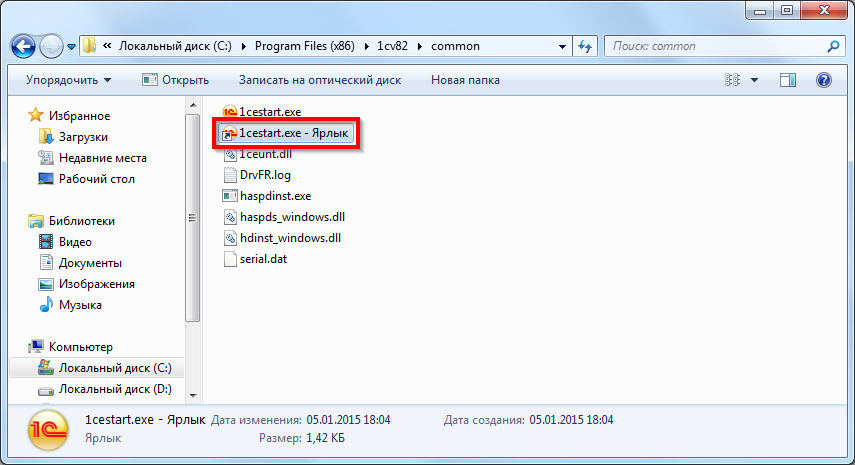Screen dimensions: 855x465
Task: Expand the view options dropdown arrow
Action: (754, 80)
